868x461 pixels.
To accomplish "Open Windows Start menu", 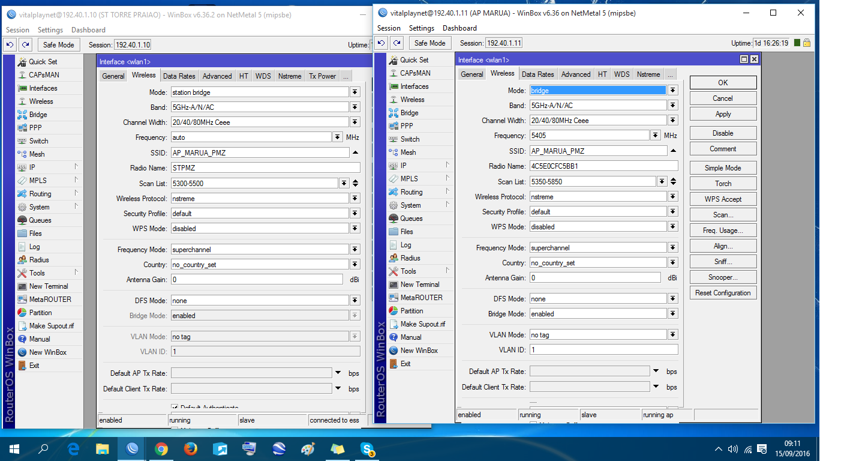I will pyautogui.click(x=14, y=448).
